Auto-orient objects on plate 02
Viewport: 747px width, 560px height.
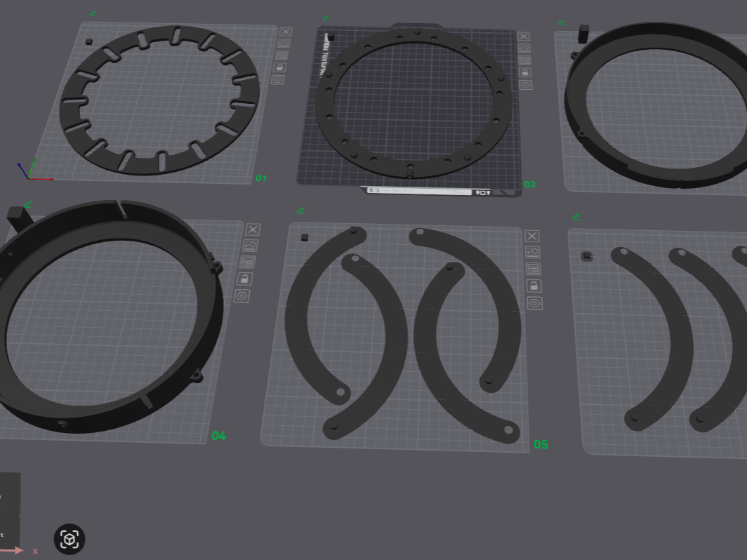point(524,48)
